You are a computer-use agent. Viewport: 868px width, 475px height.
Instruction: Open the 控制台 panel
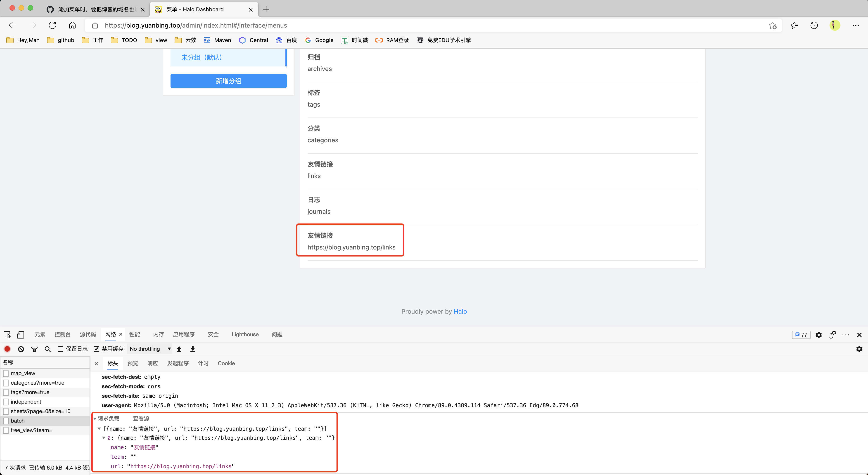pyautogui.click(x=62, y=334)
